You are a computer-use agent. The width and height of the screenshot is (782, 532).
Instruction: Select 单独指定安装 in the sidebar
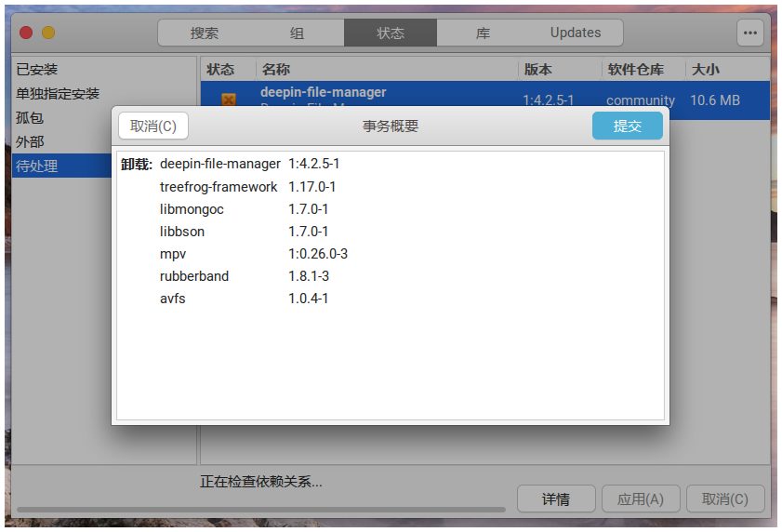(x=103, y=93)
